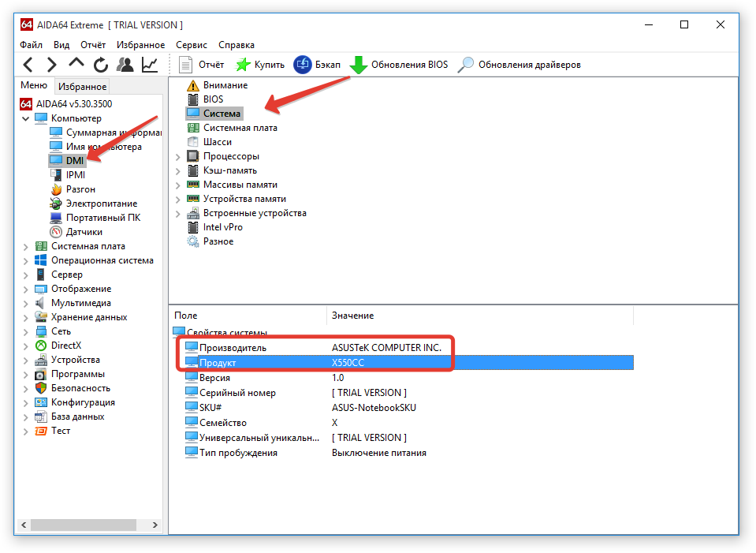Select the Безопасность shield item

[x=73, y=388]
